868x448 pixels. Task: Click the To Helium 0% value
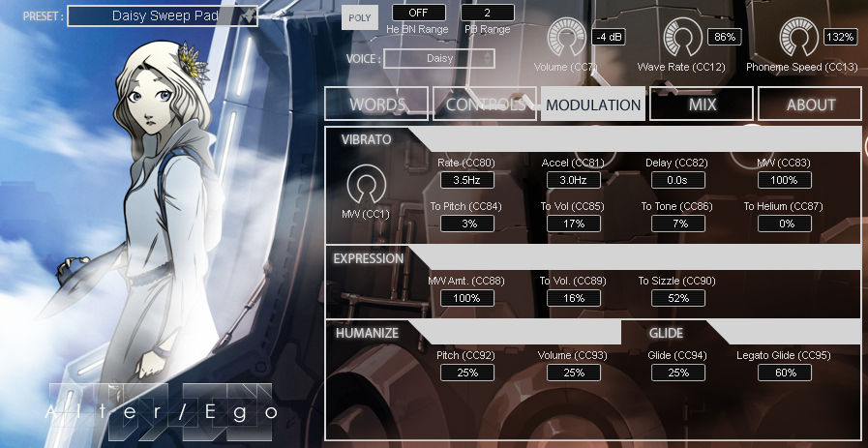tap(785, 224)
